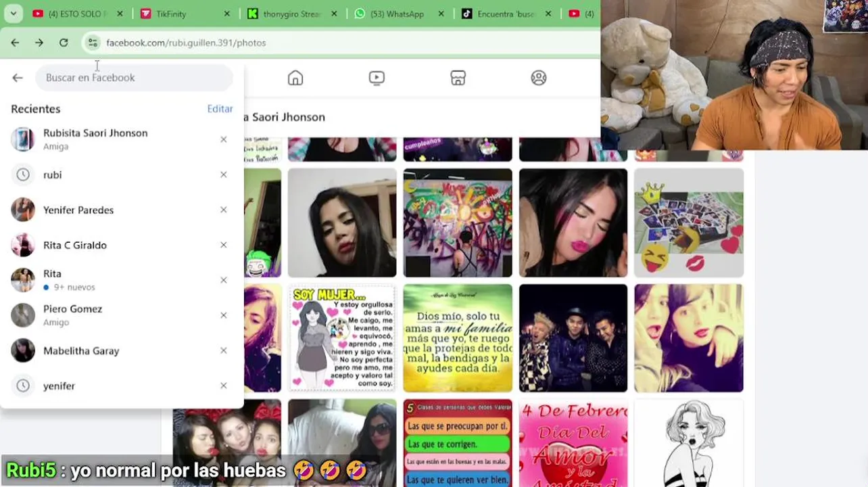Click the Saori Jhonson profile name header
Image resolution: width=868 pixels, height=487 pixels.
[285, 117]
